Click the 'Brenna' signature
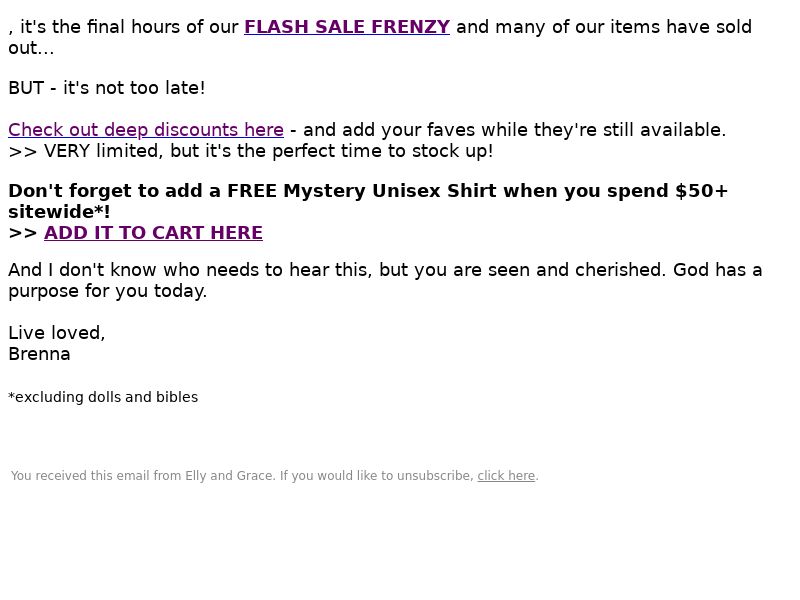This screenshot has width=800, height=600. click(x=39, y=354)
